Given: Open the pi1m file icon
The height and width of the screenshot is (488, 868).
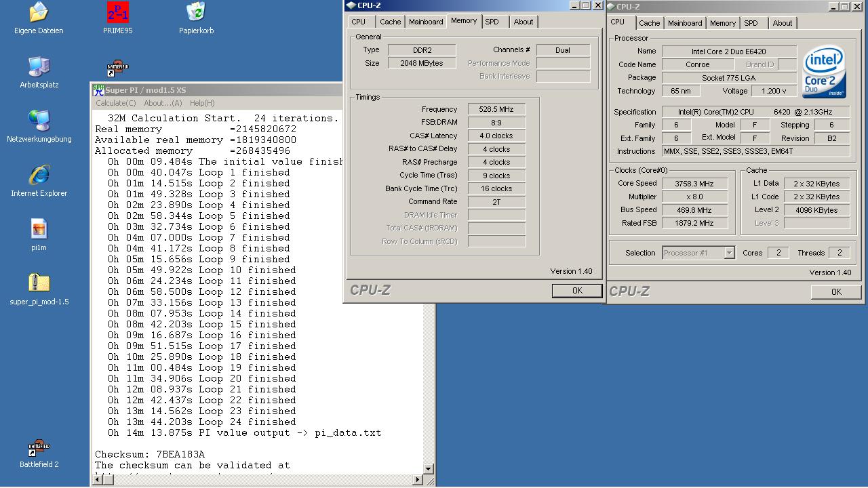Looking at the screenshot, I should [x=39, y=229].
